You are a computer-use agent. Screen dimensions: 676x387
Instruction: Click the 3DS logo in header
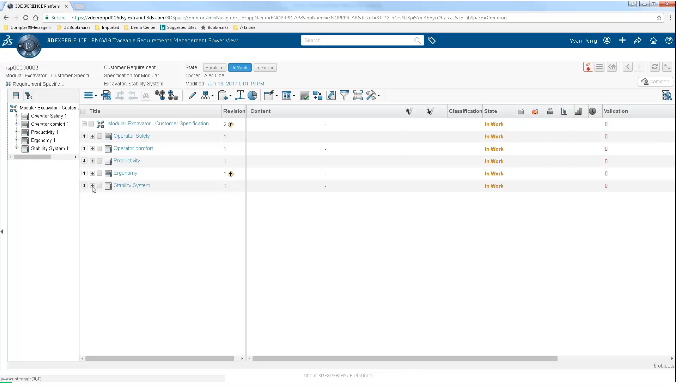click(x=7, y=41)
